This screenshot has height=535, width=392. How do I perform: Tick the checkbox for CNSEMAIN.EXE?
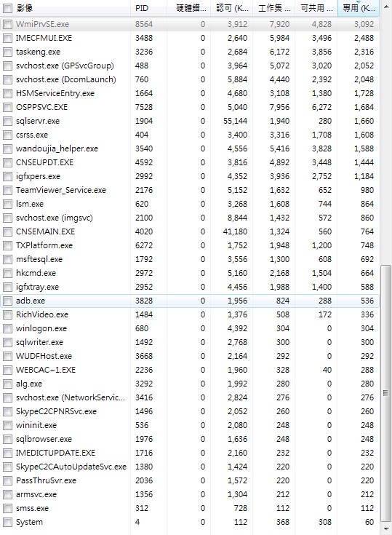[7, 231]
